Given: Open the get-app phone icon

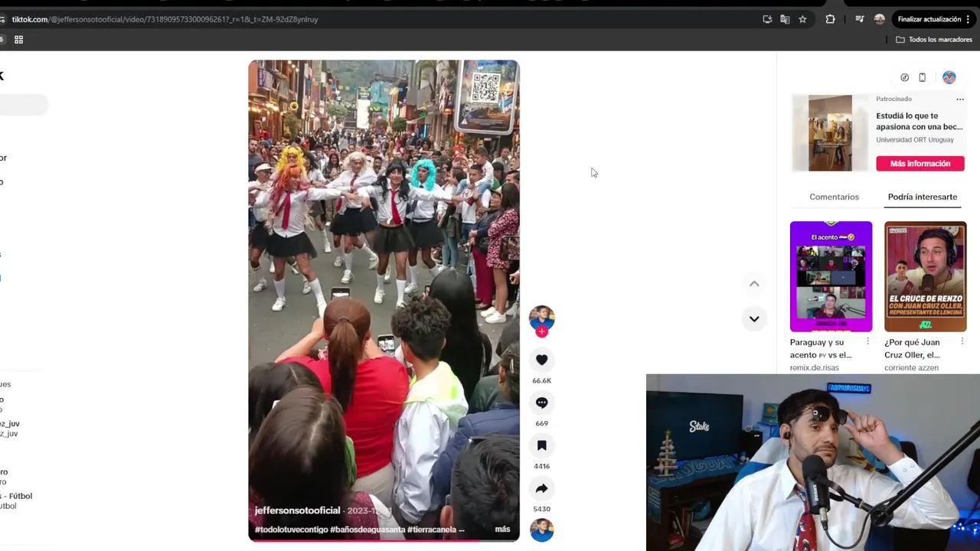Looking at the screenshot, I should 922,77.
